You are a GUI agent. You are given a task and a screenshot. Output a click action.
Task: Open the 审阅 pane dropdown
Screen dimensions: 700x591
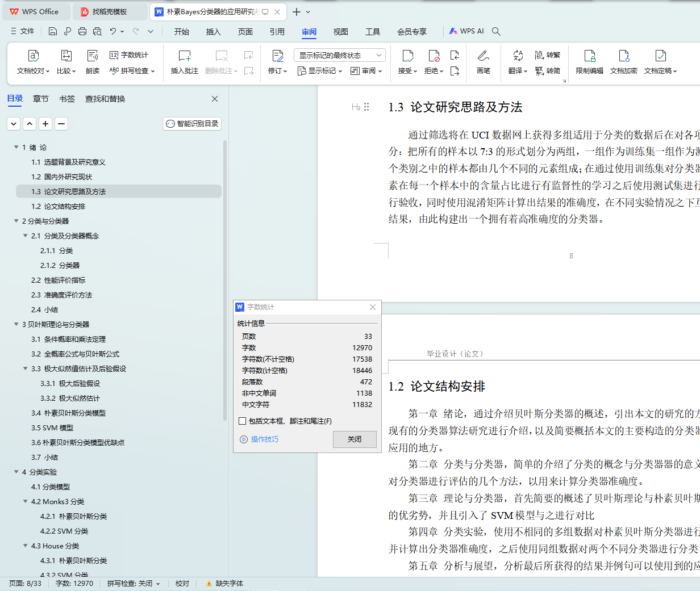point(366,71)
